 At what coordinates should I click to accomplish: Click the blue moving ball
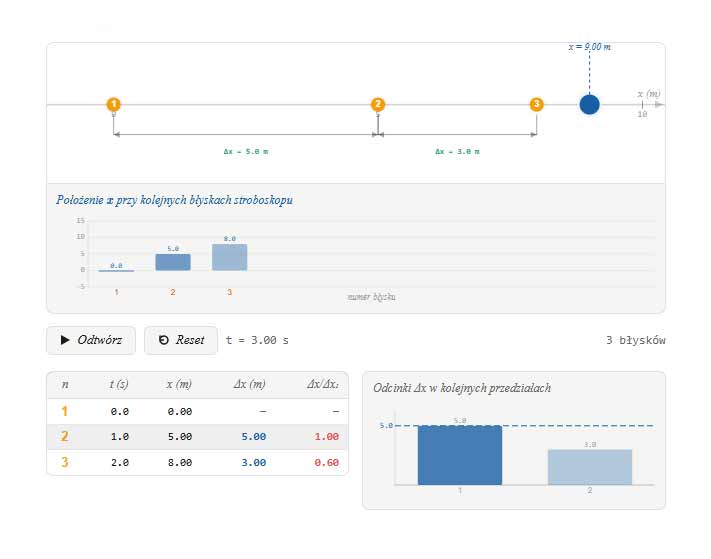pyautogui.click(x=589, y=105)
